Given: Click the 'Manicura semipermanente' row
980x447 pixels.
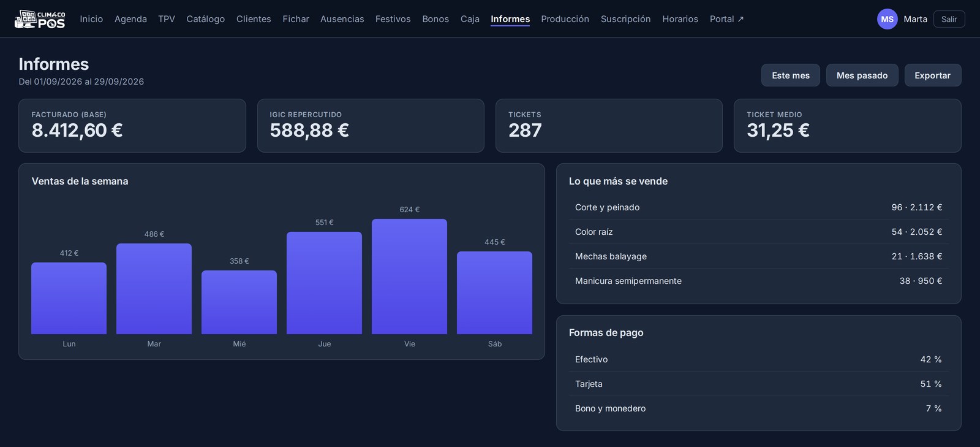Looking at the screenshot, I should pyautogui.click(x=759, y=281).
